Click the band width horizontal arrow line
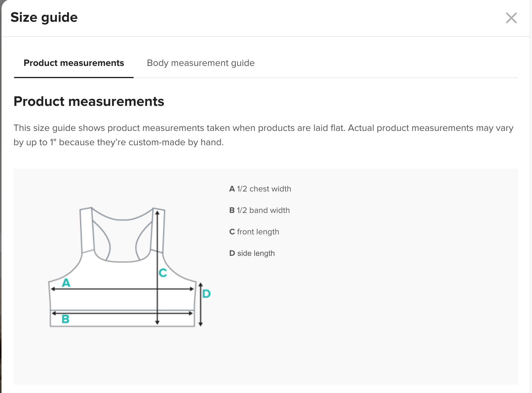Screen dimensions: 532x393 point(122,313)
